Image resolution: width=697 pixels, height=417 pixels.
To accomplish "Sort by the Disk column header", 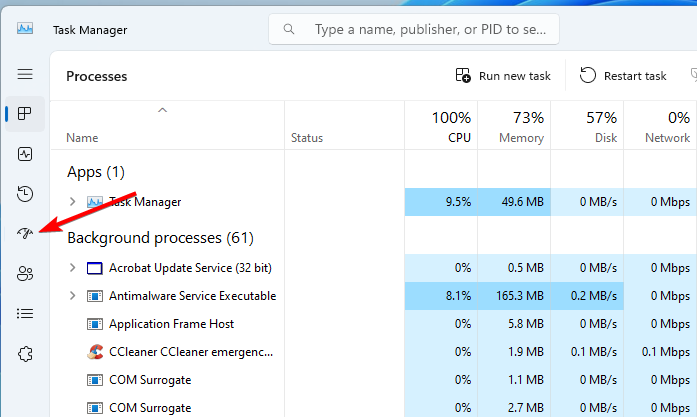I will click(587, 126).
